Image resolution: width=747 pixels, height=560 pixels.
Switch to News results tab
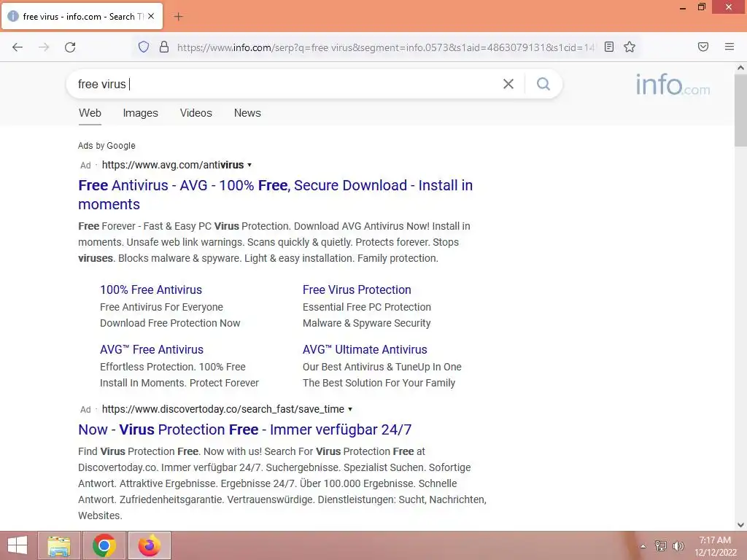coord(247,113)
